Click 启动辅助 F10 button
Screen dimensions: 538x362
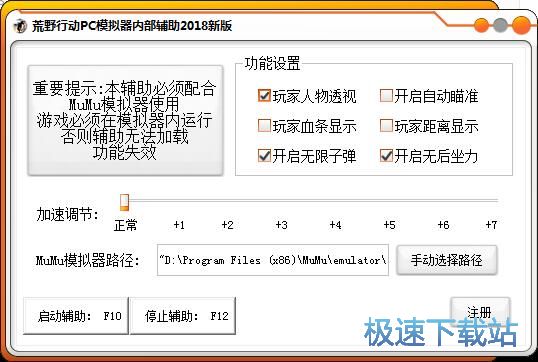coord(76,316)
